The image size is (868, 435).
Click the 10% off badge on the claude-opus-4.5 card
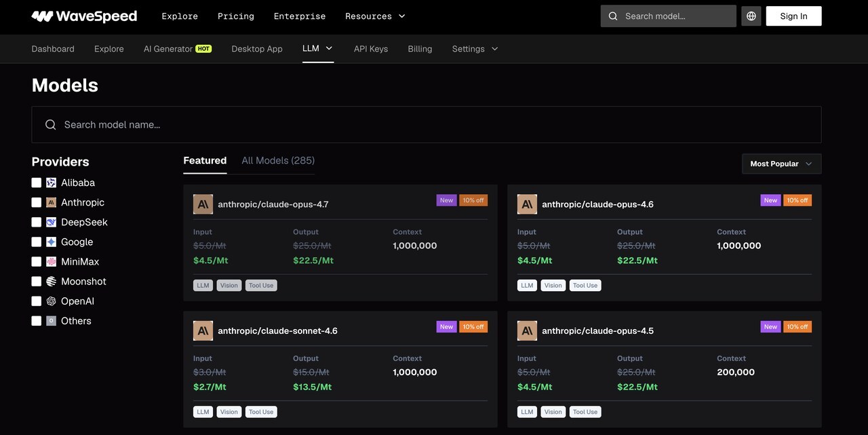pyautogui.click(x=797, y=326)
